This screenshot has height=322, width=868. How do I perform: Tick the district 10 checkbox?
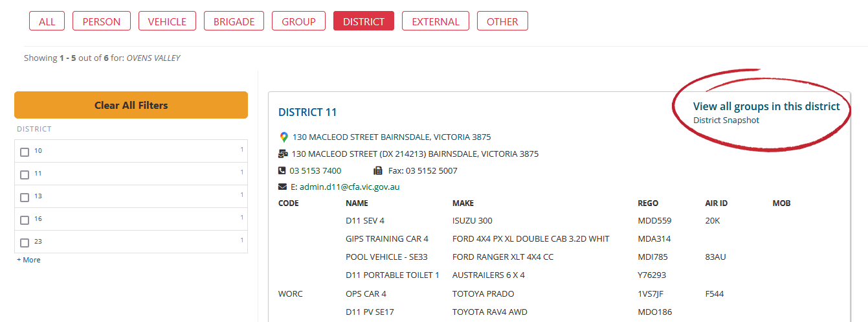tap(25, 152)
